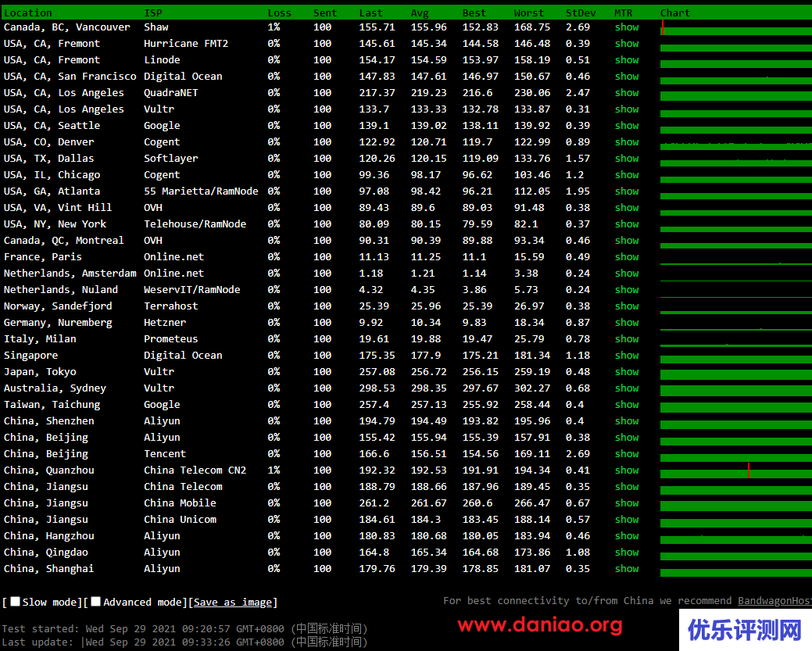Show MTR for Hangzhou Aliyun row

click(627, 536)
